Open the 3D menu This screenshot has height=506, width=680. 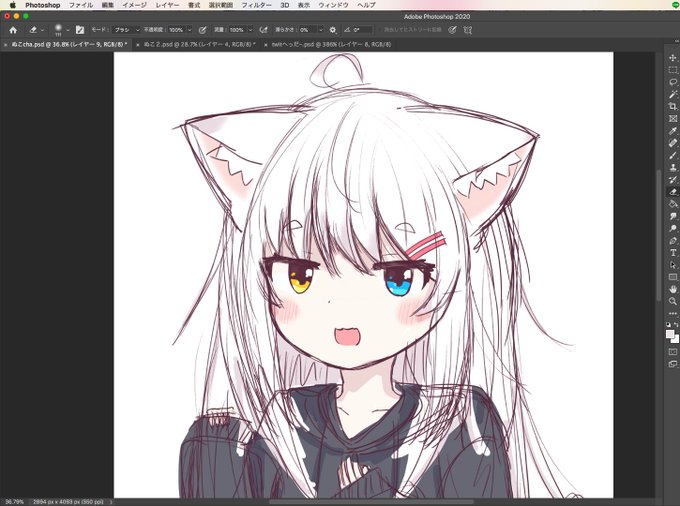click(284, 5)
